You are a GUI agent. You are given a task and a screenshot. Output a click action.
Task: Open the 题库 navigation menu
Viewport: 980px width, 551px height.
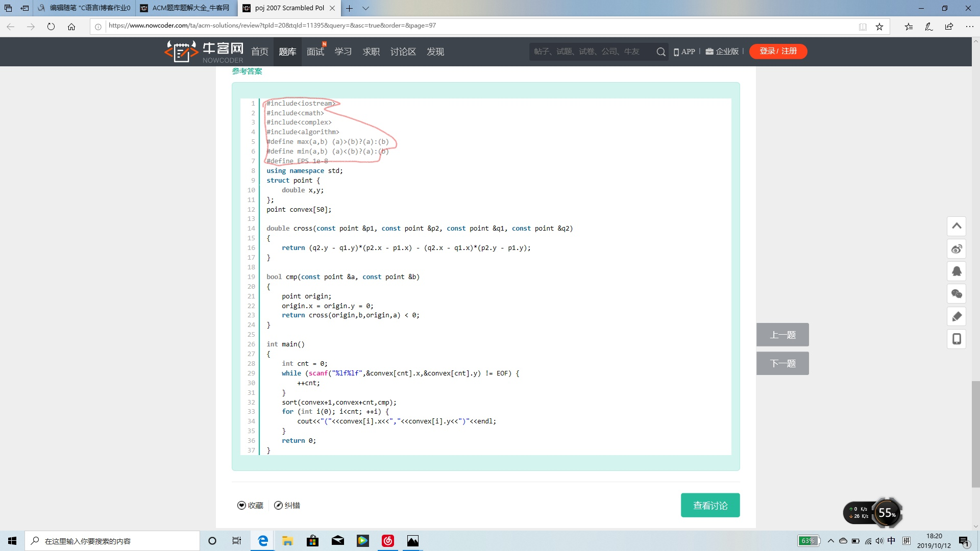point(287,52)
